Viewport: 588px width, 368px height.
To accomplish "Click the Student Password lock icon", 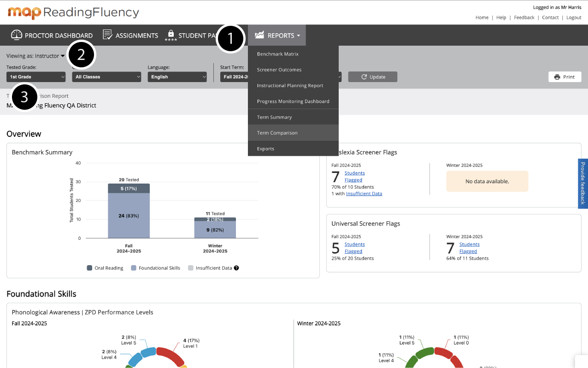I will 171,34.
